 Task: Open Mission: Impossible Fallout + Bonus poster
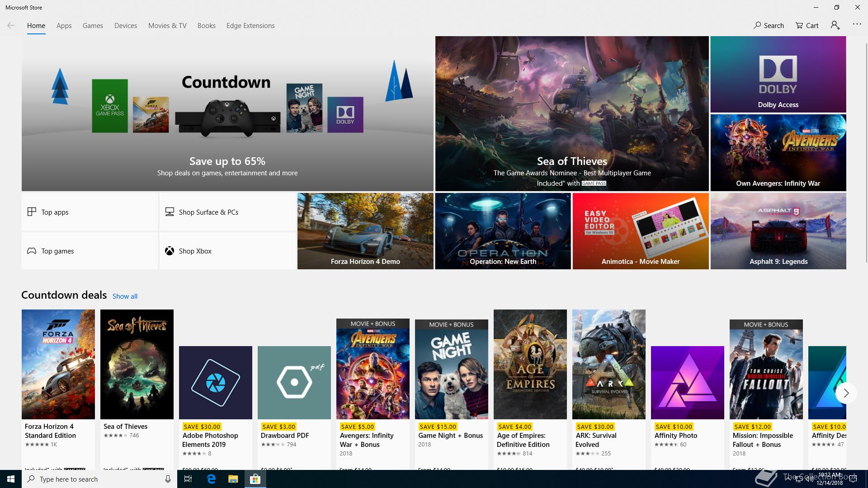point(766,369)
